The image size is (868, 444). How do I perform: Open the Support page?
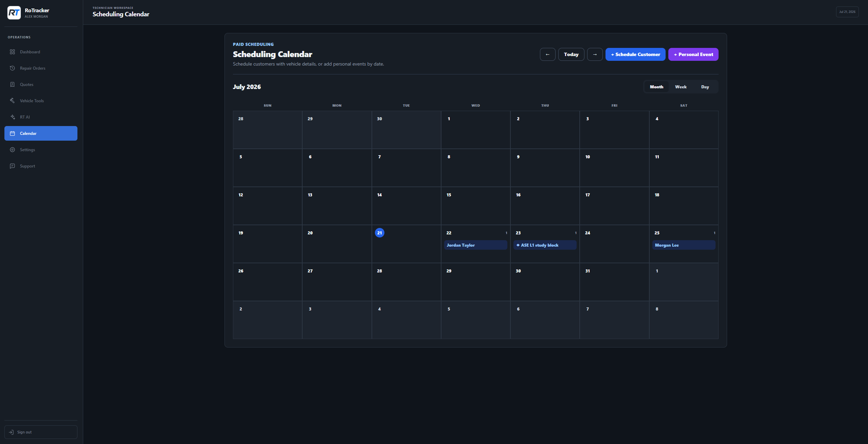click(x=41, y=166)
